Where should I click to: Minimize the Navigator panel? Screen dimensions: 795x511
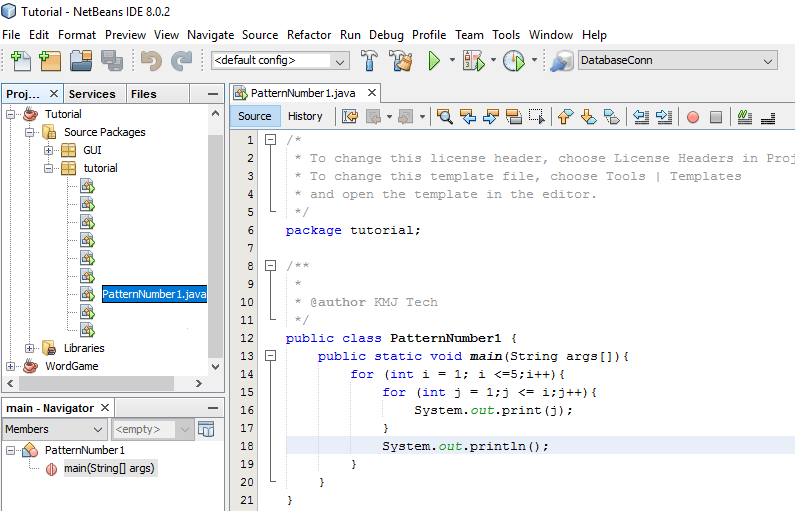213,408
